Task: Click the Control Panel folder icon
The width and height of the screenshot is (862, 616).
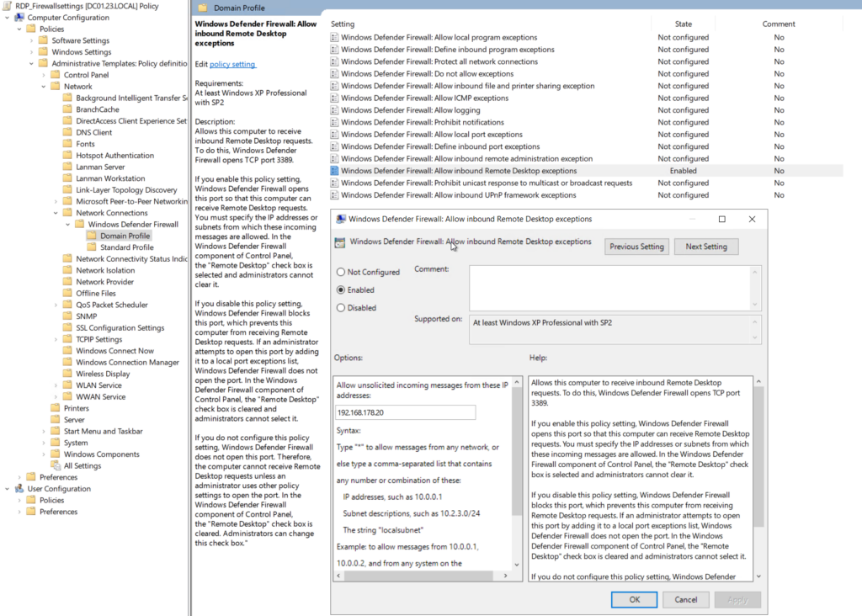Action: click(56, 75)
